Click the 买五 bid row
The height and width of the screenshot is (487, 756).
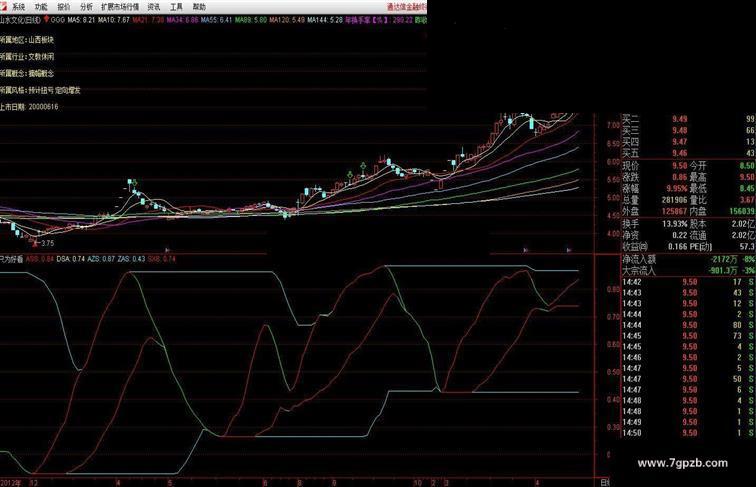[x=688, y=153]
